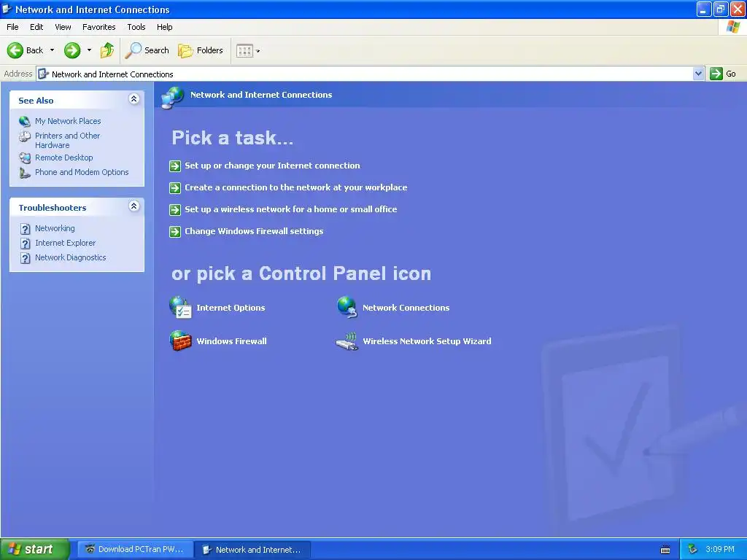Click Set up or change your Internet connection
The height and width of the screenshot is (560, 747).
[x=273, y=166]
